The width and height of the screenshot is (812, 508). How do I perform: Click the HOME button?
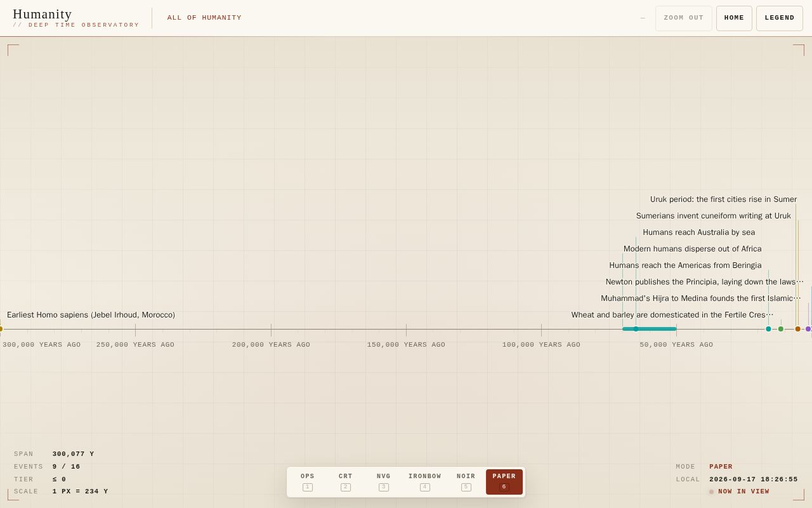[734, 18]
